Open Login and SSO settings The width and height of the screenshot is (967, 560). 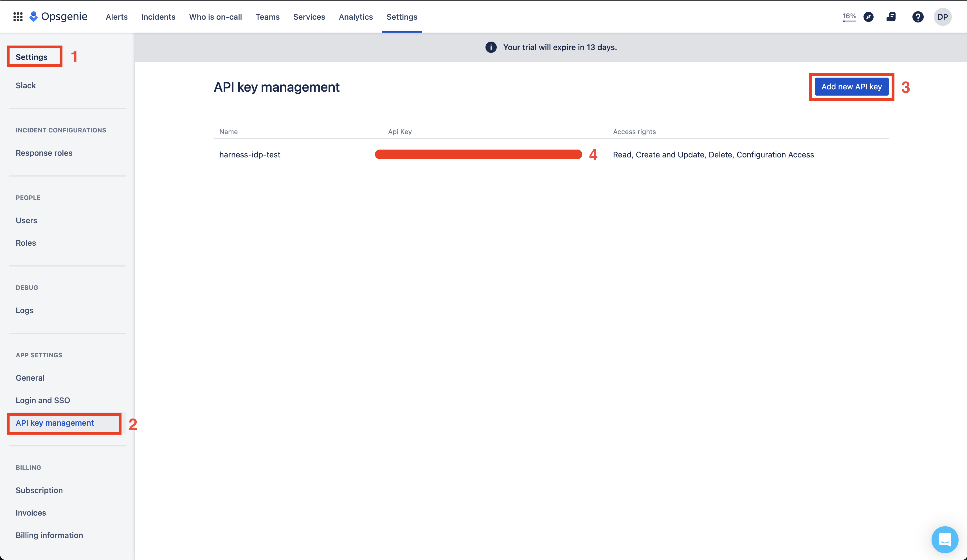click(x=42, y=400)
